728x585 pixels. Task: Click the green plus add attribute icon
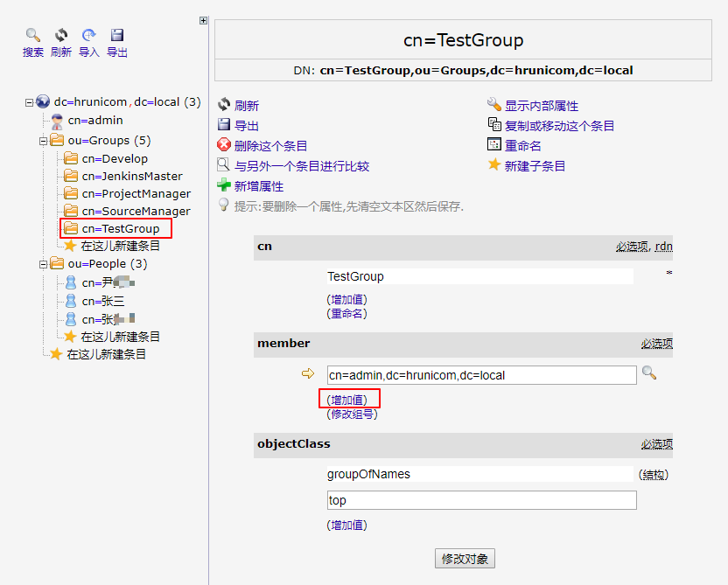(224, 185)
